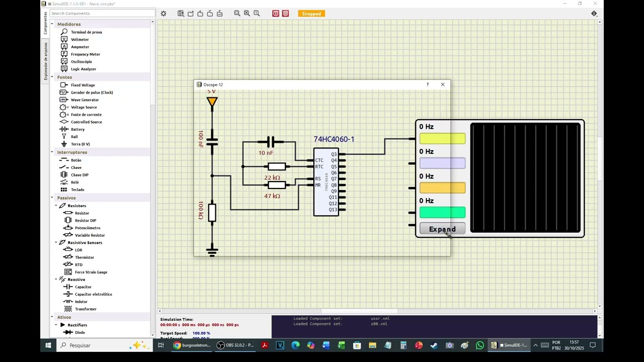Click the Search Components field

103,14
